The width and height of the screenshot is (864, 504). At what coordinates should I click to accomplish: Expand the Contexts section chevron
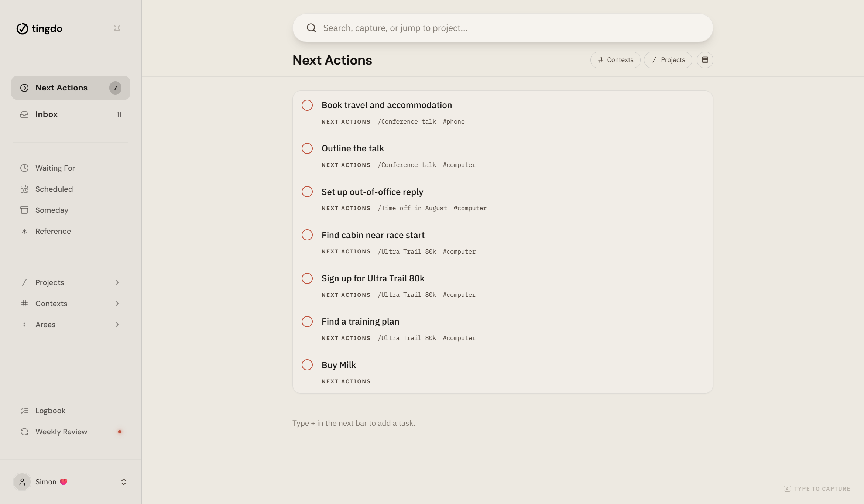coord(117,304)
